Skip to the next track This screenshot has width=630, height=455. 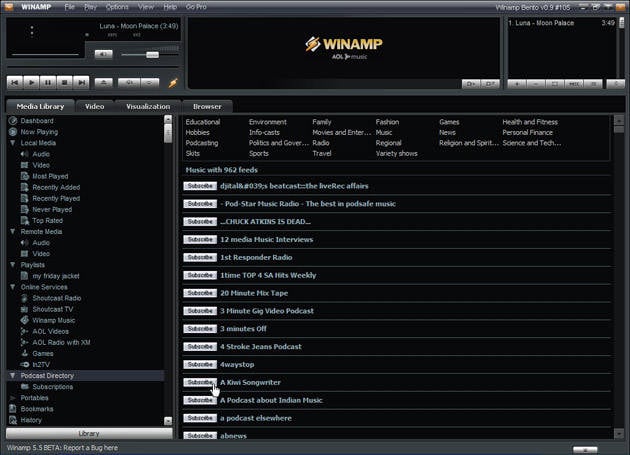pyautogui.click(x=81, y=82)
